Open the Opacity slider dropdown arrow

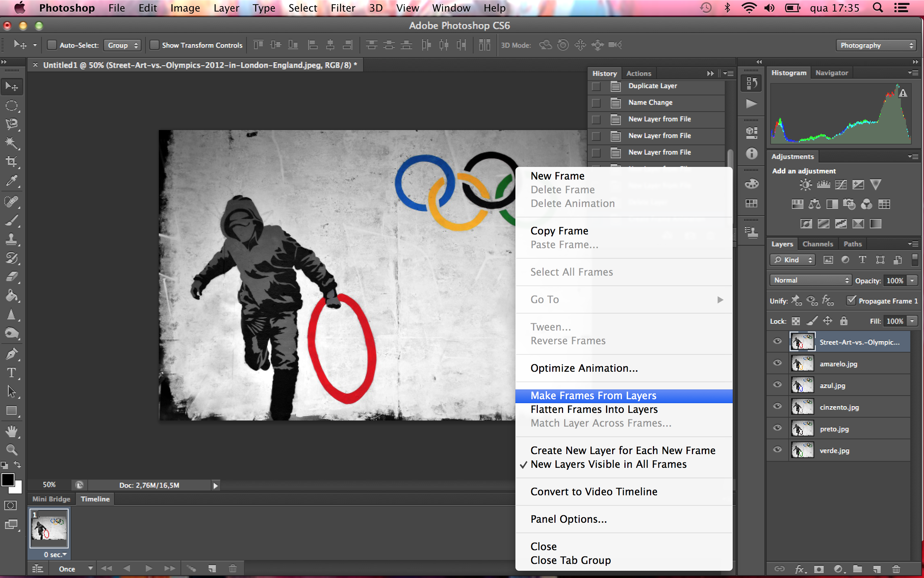912,280
